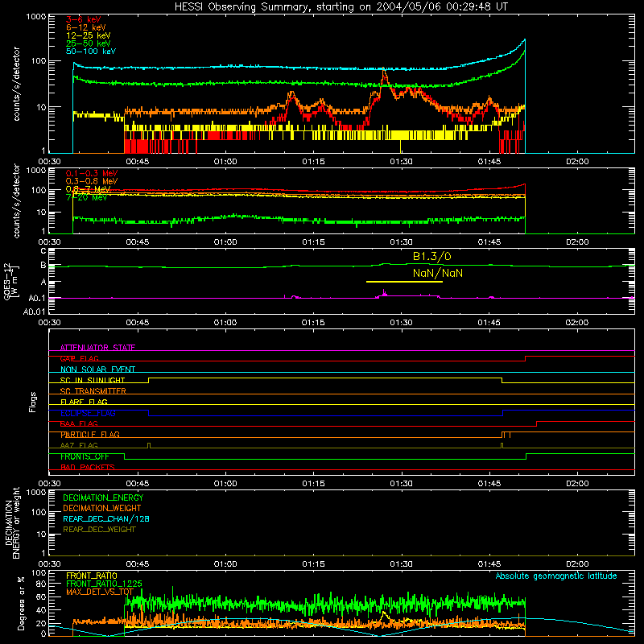Click the A0.01 axis tick label
644x644 pixels.
point(35,312)
